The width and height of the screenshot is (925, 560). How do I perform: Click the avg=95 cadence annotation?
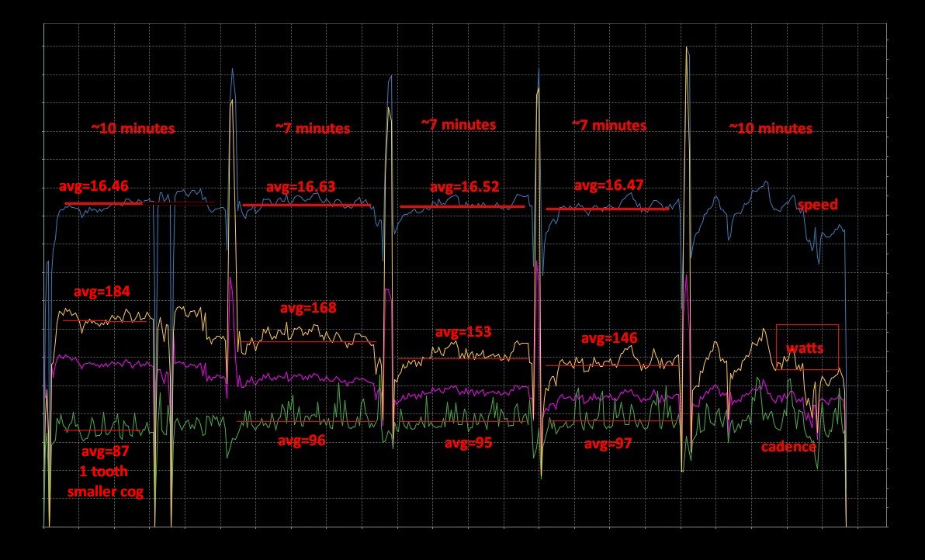click(468, 443)
